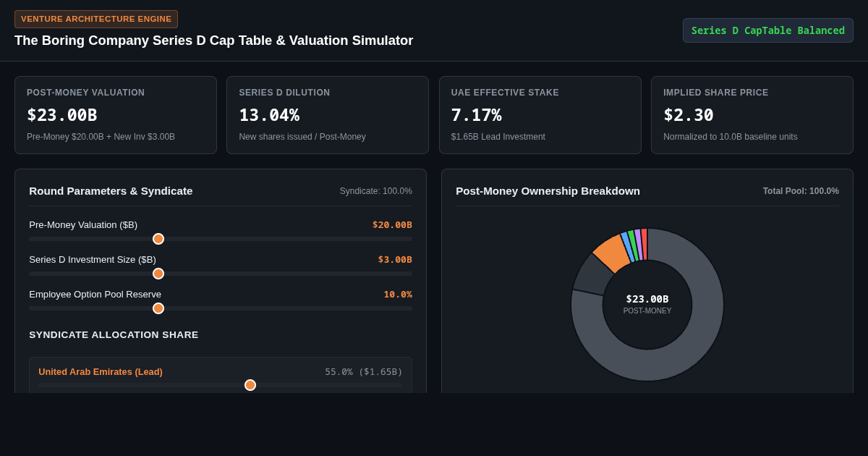The image size is (868, 456).
Task: Select the Post-Money Valuation card
Action: tap(116, 115)
